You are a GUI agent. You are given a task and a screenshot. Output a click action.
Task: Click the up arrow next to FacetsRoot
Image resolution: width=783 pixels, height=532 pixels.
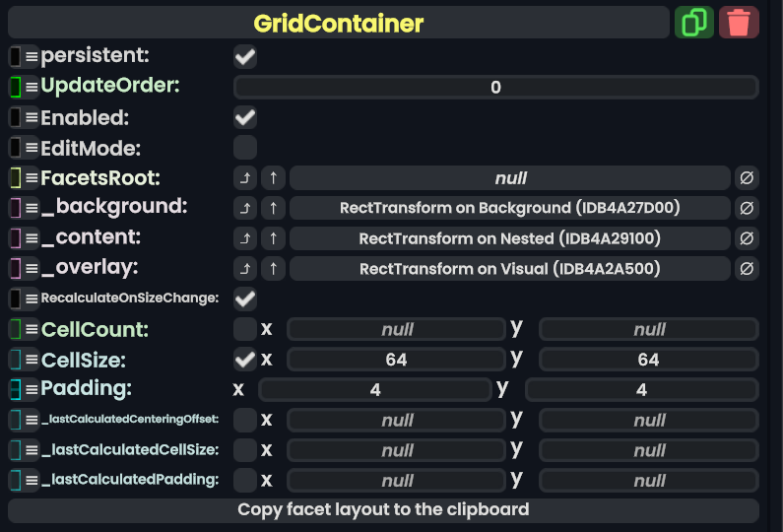click(x=273, y=178)
